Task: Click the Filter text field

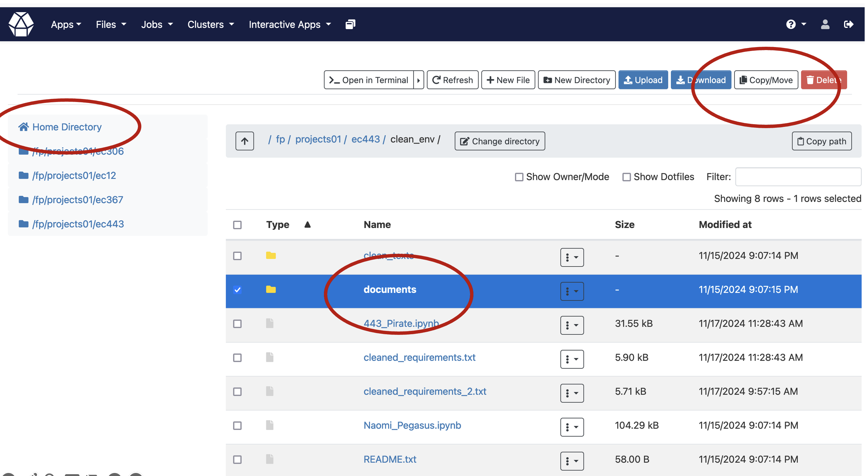Action: tap(798, 177)
